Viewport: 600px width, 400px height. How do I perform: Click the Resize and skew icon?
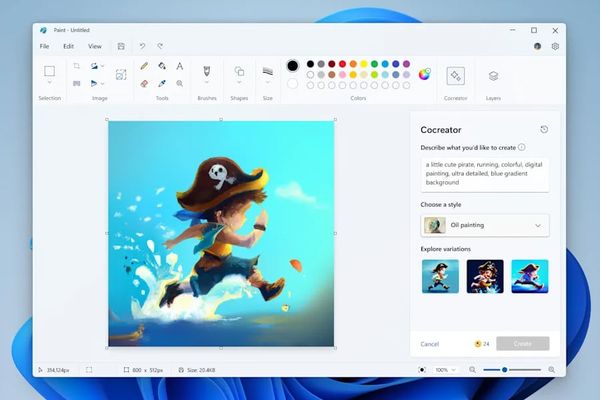(77, 83)
